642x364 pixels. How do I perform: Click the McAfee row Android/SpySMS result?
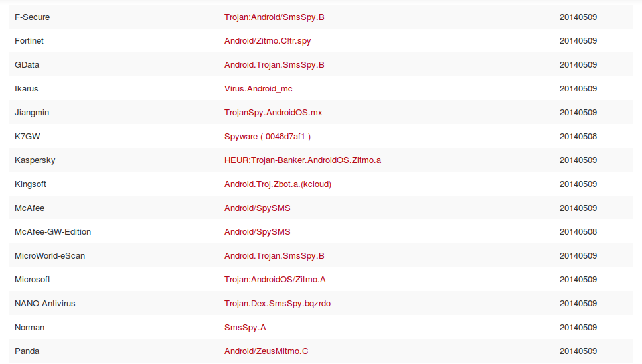click(x=257, y=208)
